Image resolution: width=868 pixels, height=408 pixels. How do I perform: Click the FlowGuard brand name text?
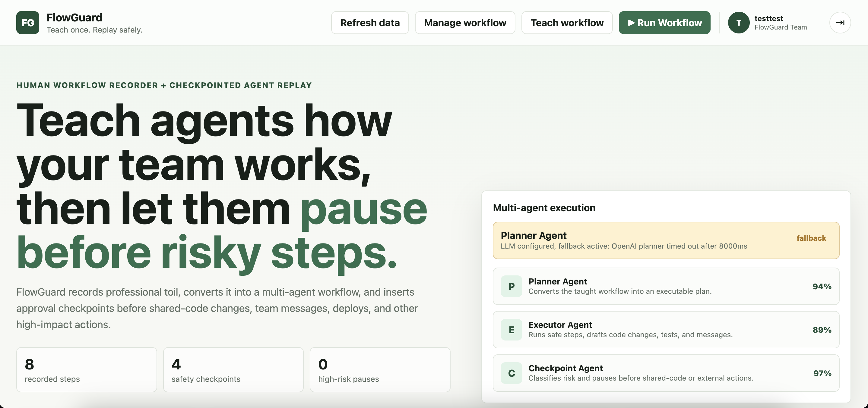[74, 17]
